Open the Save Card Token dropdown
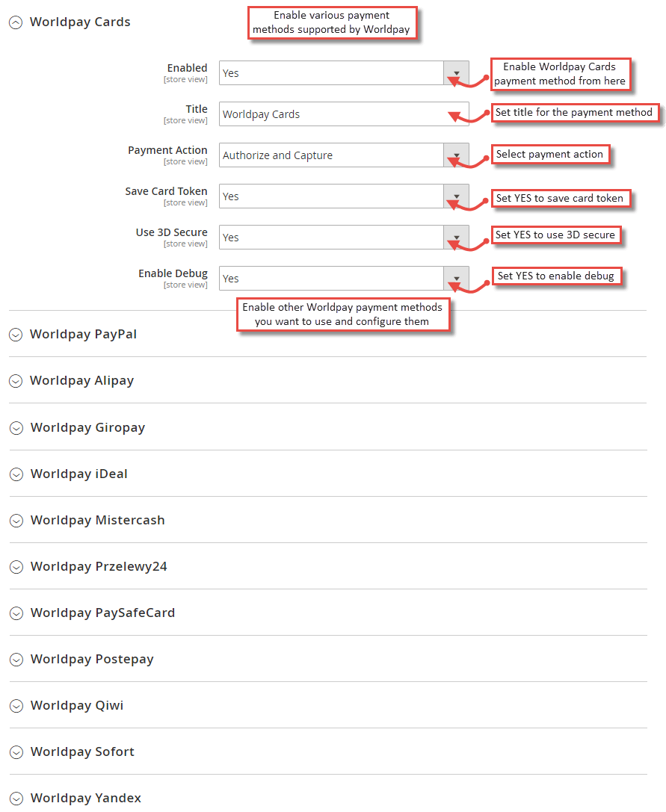 (344, 196)
